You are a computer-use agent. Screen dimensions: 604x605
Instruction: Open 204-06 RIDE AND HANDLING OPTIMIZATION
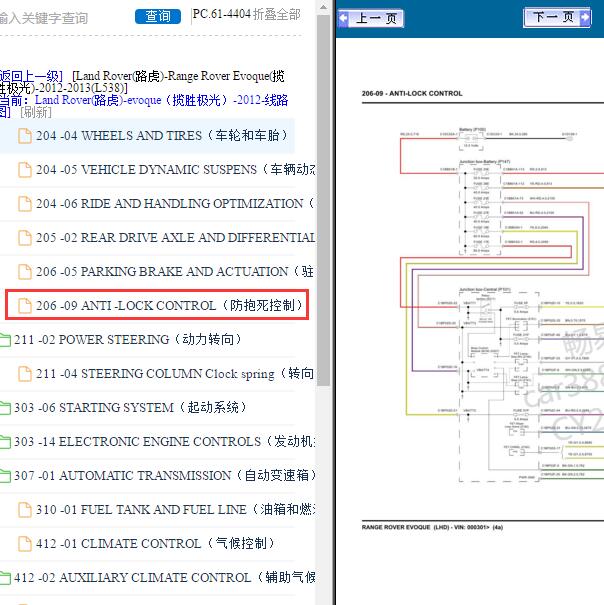[175, 204]
